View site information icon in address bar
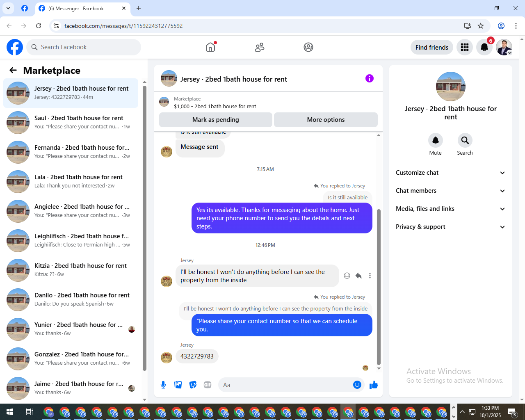 [x=56, y=26]
